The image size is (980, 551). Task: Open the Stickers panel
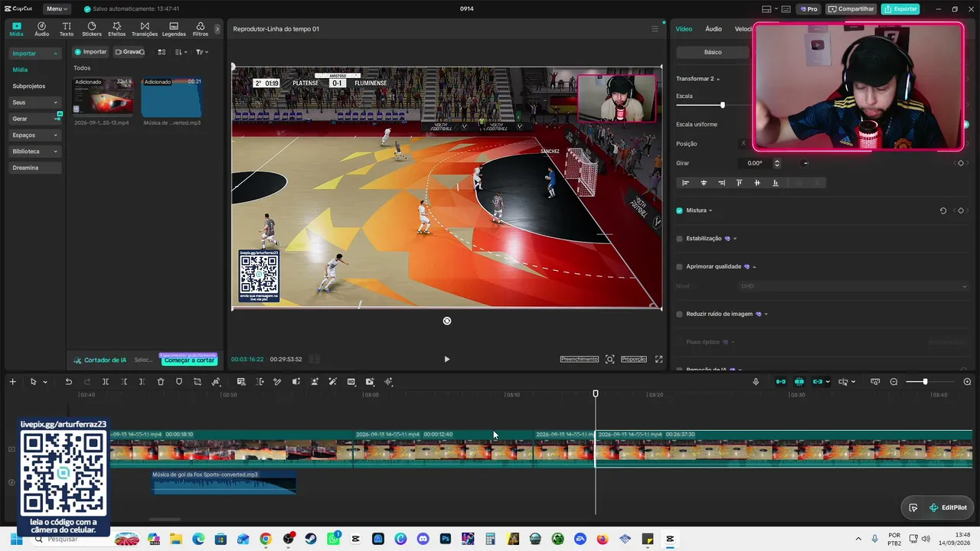click(92, 29)
